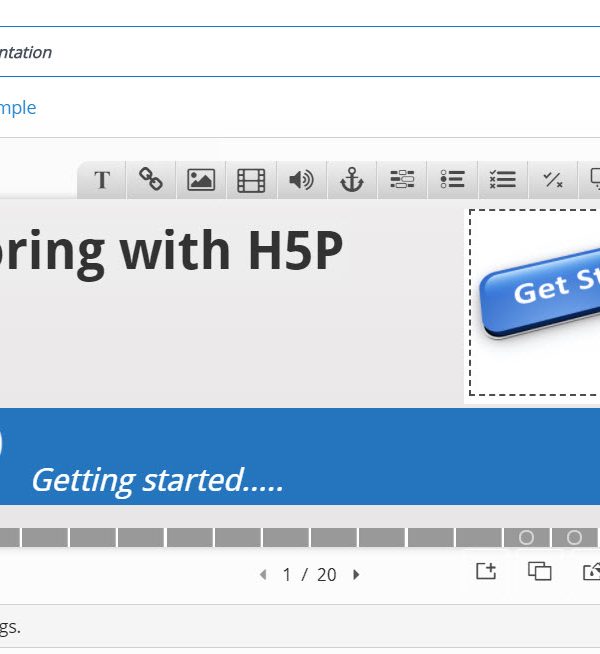Add a Link element from toolbar

pyautogui.click(x=151, y=180)
